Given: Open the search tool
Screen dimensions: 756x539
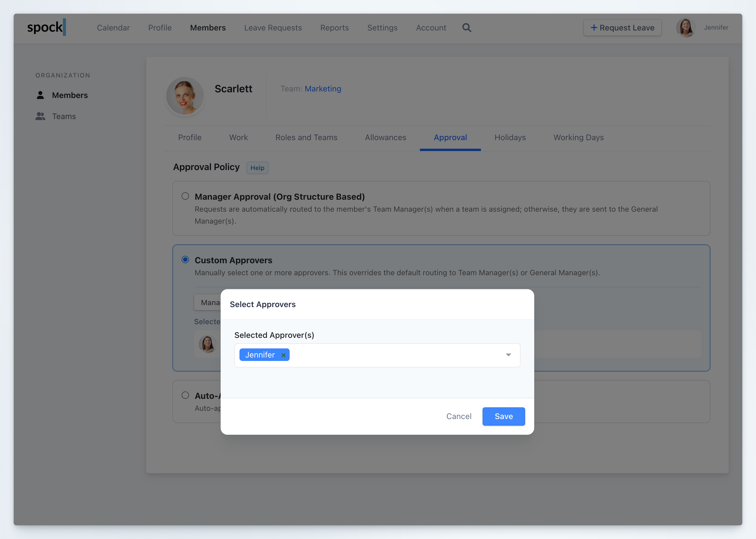Looking at the screenshot, I should (x=466, y=28).
